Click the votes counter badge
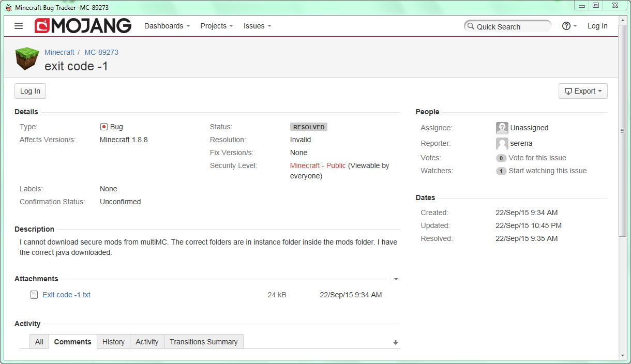 coord(501,158)
